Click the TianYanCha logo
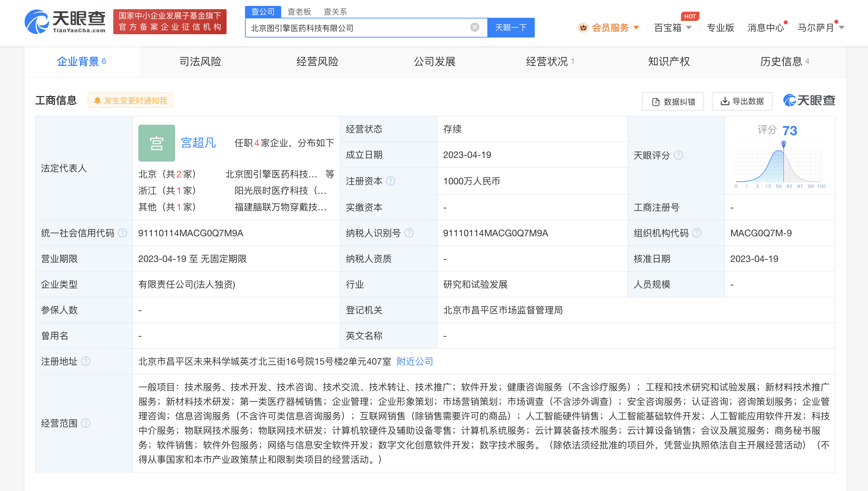Screen dimensions: 868x491 pos(65,22)
